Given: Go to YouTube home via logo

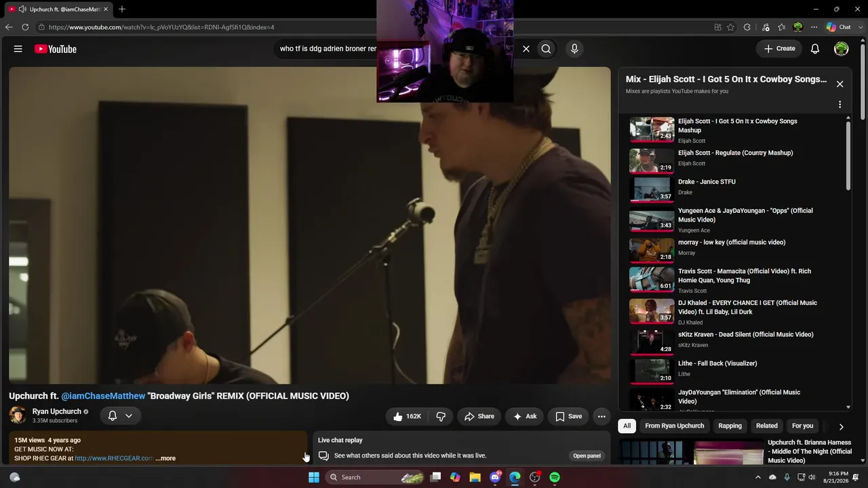Looking at the screenshot, I should pos(56,49).
